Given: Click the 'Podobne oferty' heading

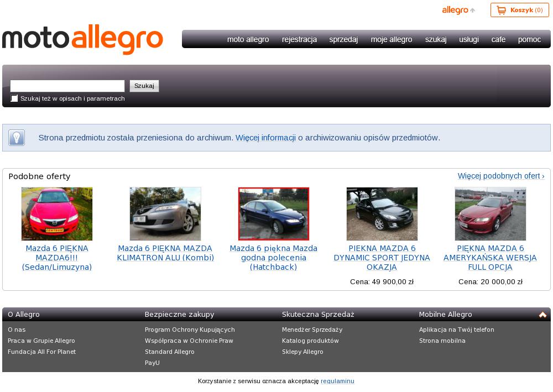Looking at the screenshot, I should [39, 176].
